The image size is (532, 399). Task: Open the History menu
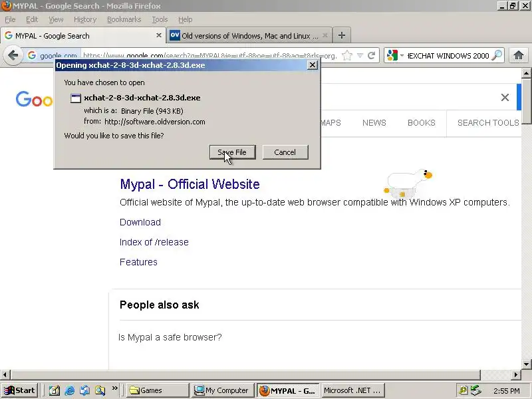pos(85,19)
